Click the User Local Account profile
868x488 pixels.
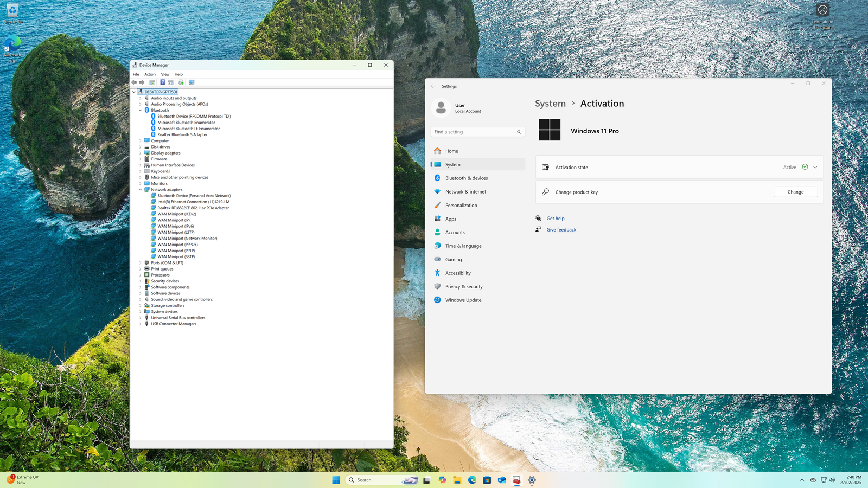(457, 108)
